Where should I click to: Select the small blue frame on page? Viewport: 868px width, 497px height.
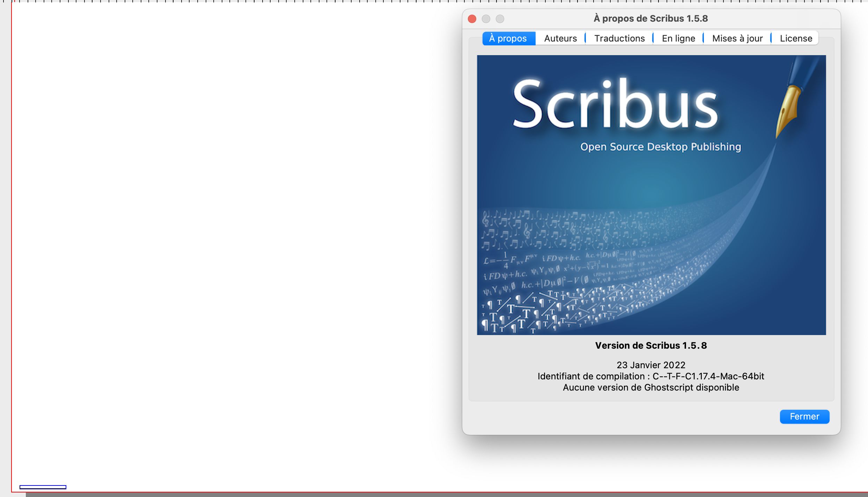pos(43,487)
